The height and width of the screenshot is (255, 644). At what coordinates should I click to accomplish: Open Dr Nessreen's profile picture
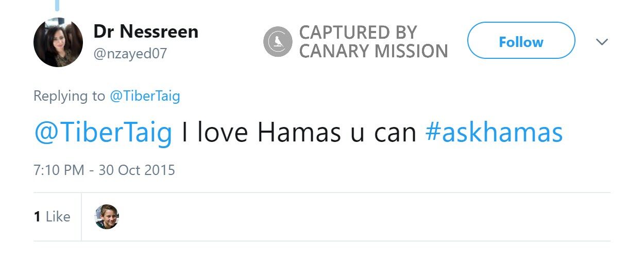click(x=58, y=42)
